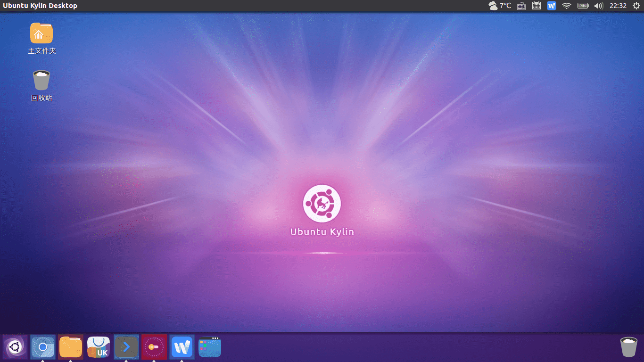Open the battery status indicator
This screenshot has width=644, height=362.
[x=583, y=6]
